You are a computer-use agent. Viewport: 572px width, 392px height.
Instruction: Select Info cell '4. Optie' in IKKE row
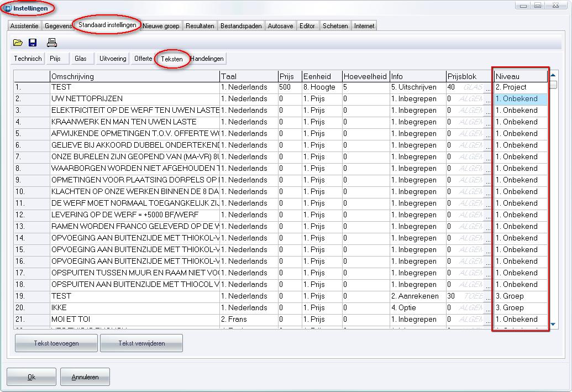418,308
